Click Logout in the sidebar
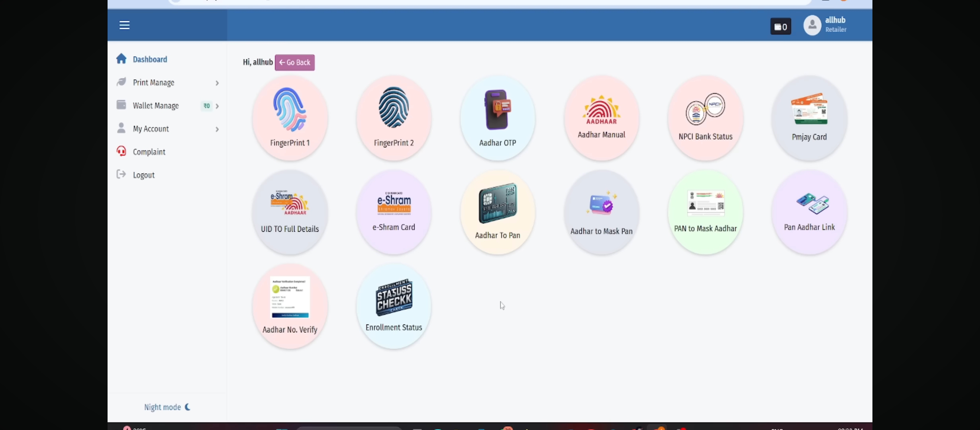 click(x=143, y=175)
